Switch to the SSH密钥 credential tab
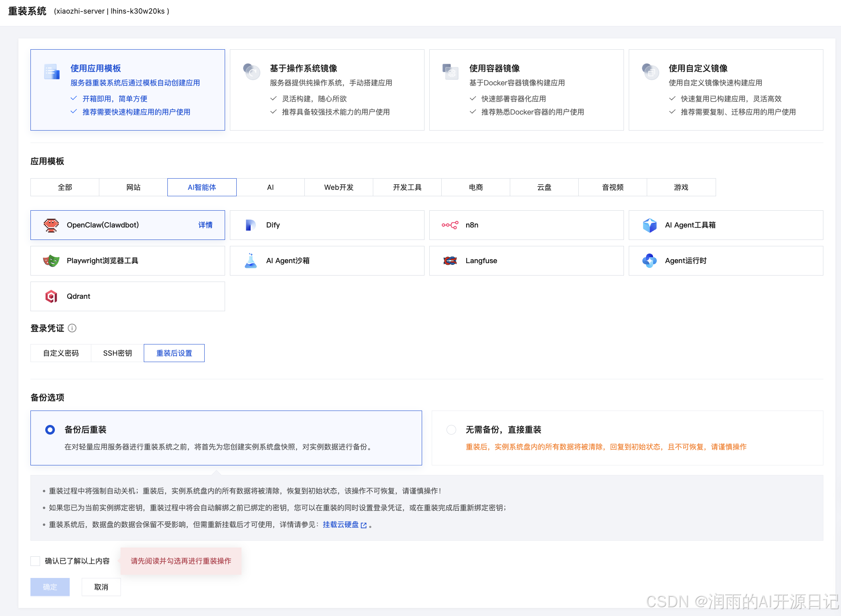The width and height of the screenshot is (841, 616). pos(117,353)
